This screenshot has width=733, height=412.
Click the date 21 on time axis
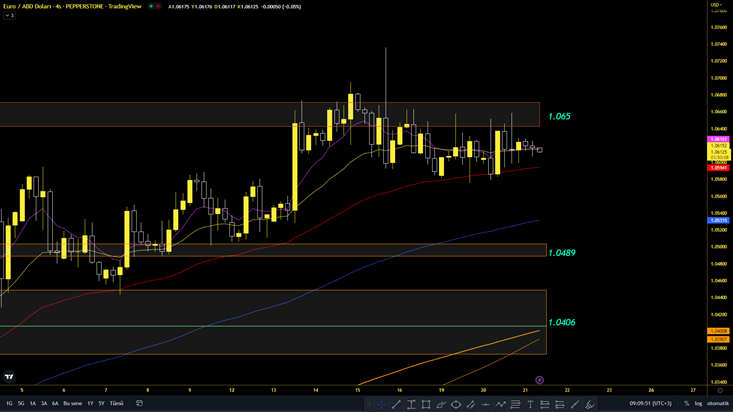tap(525, 390)
